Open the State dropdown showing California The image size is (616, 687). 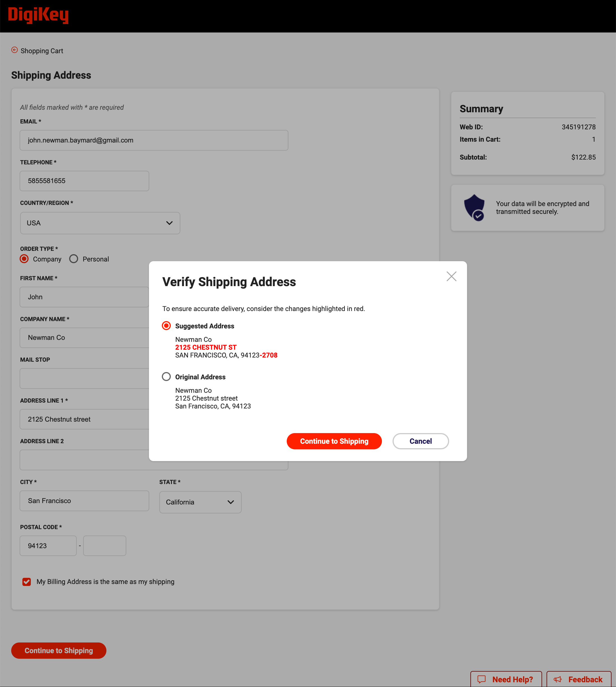200,502
